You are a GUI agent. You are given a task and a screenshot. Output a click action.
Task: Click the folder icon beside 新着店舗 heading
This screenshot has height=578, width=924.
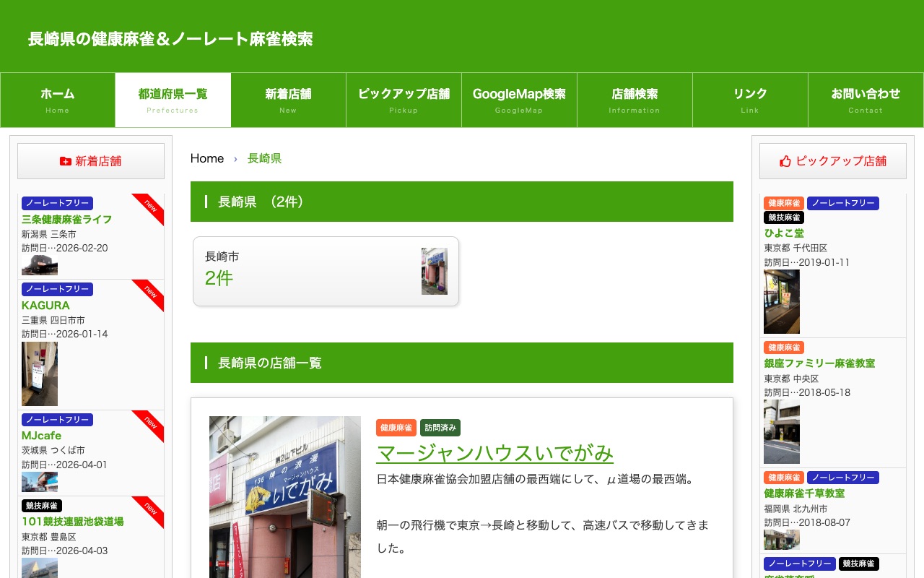coord(66,161)
